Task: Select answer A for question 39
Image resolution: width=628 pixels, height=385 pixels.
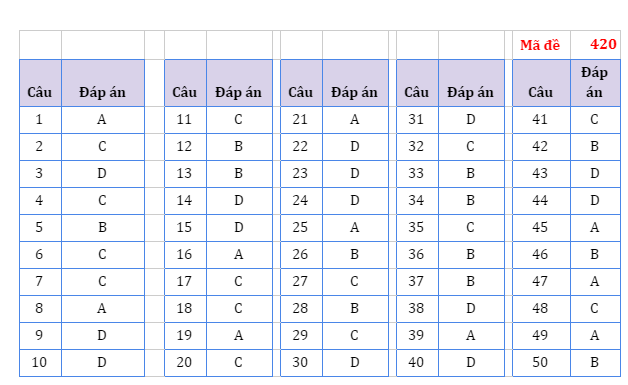Action: [x=471, y=336]
